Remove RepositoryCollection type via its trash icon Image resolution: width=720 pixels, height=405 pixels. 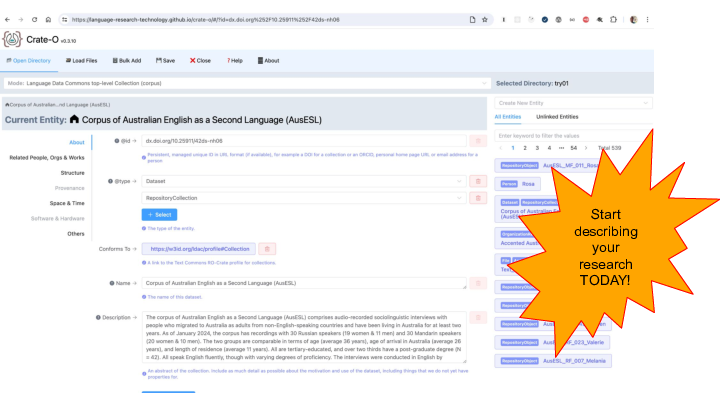(478, 198)
